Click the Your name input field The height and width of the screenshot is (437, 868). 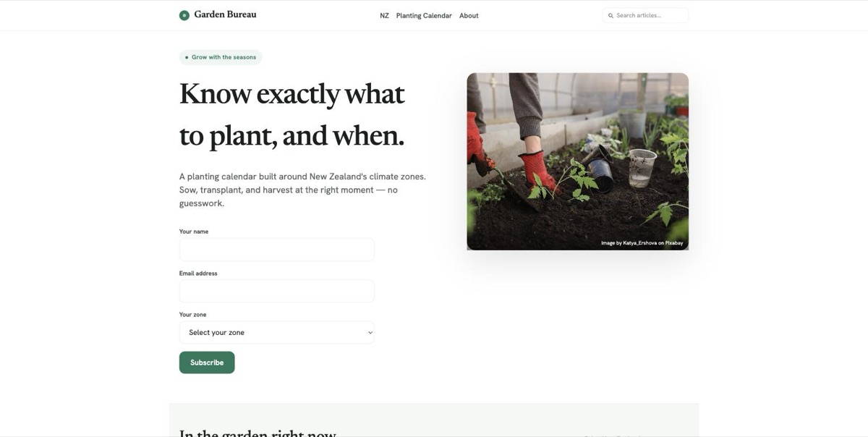[x=277, y=250]
